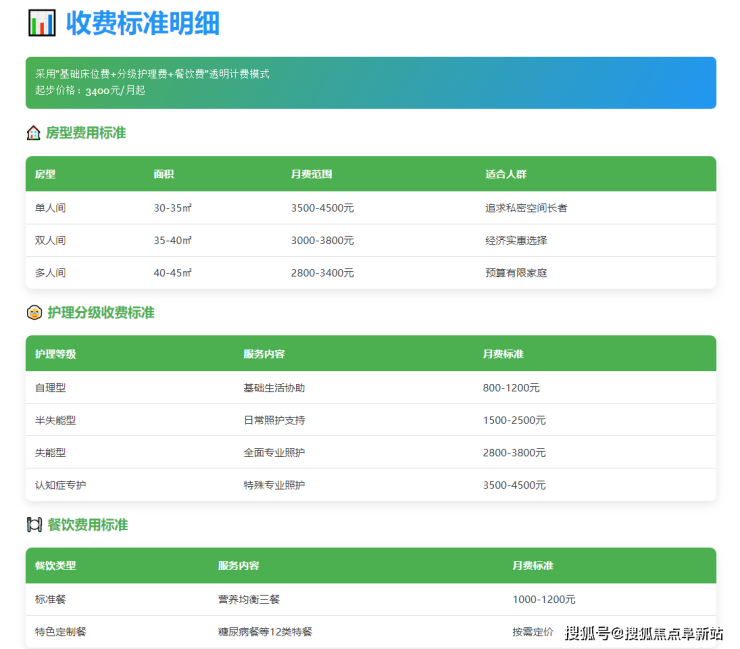The image size is (740, 649).
Task: Click the 认知症专护 row label
Action: [x=60, y=485]
